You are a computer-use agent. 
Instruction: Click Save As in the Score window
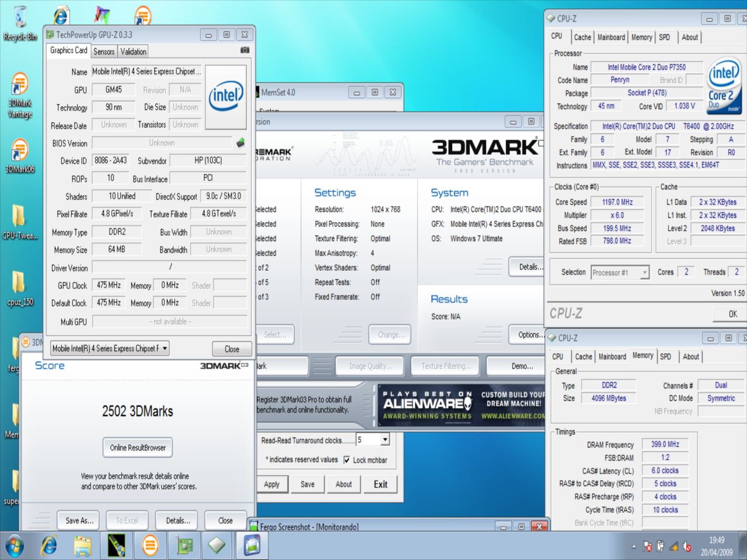click(79, 520)
